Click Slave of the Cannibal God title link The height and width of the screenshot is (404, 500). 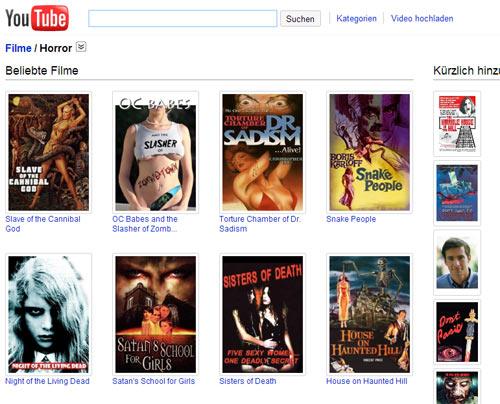[43, 224]
